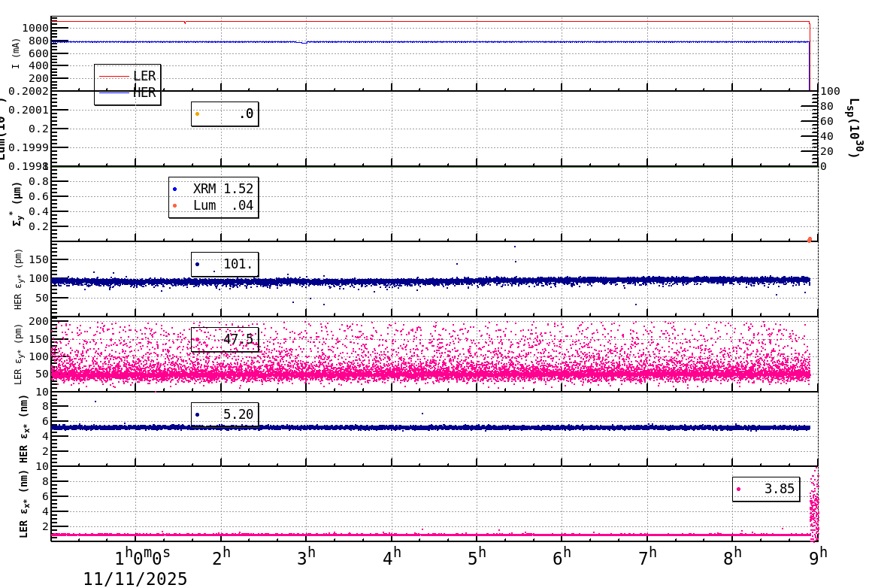Viewport: 872px width, 588px height.
Task: Click the red LER line sample in legend
Action: coord(114,76)
